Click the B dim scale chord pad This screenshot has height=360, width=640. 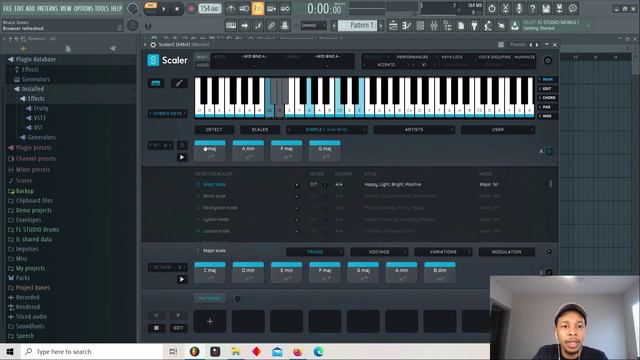(440, 273)
